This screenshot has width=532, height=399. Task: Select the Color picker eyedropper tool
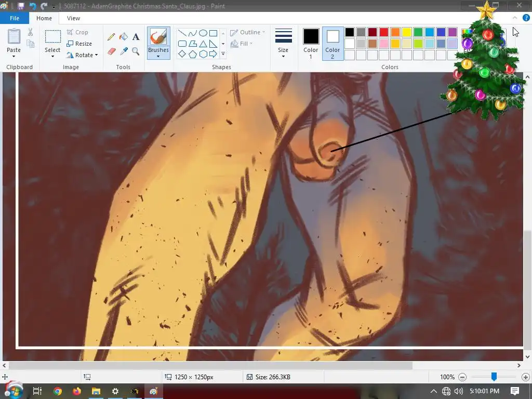tap(124, 51)
